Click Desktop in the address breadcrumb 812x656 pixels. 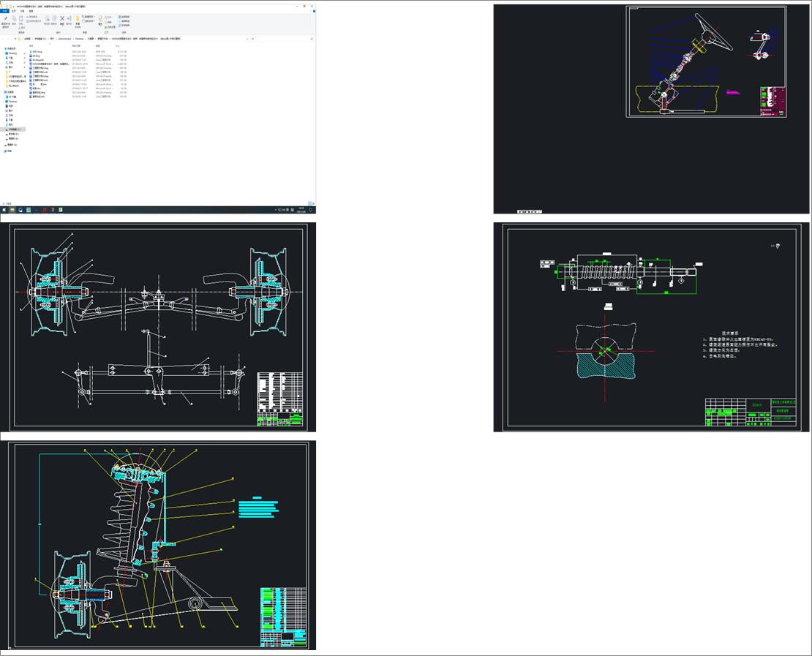tap(80, 39)
